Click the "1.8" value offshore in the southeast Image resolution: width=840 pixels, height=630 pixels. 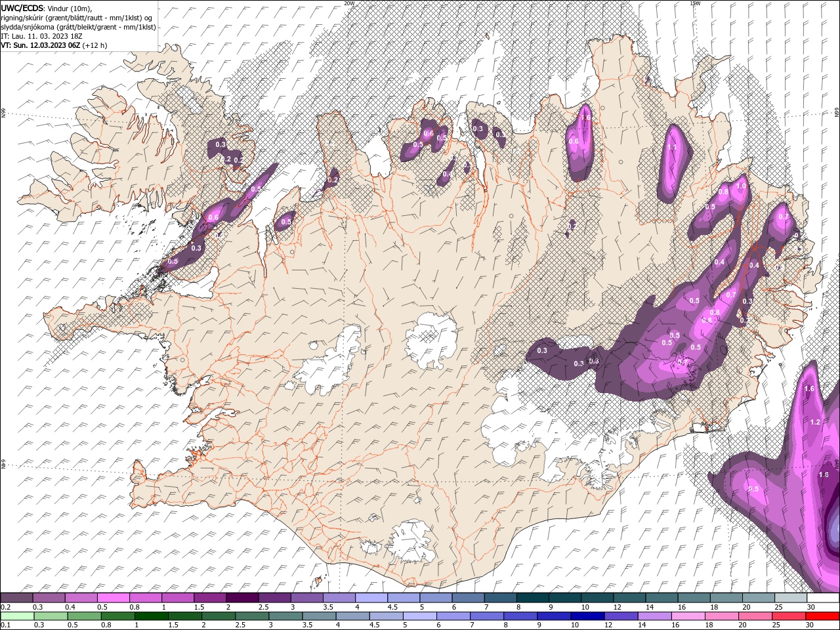[x=824, y=474]
